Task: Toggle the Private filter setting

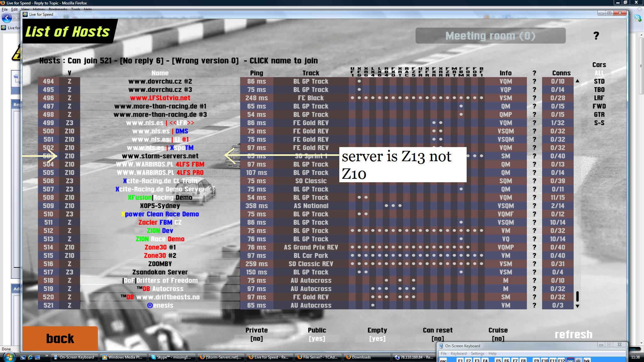Action: [x=256, y=338]
